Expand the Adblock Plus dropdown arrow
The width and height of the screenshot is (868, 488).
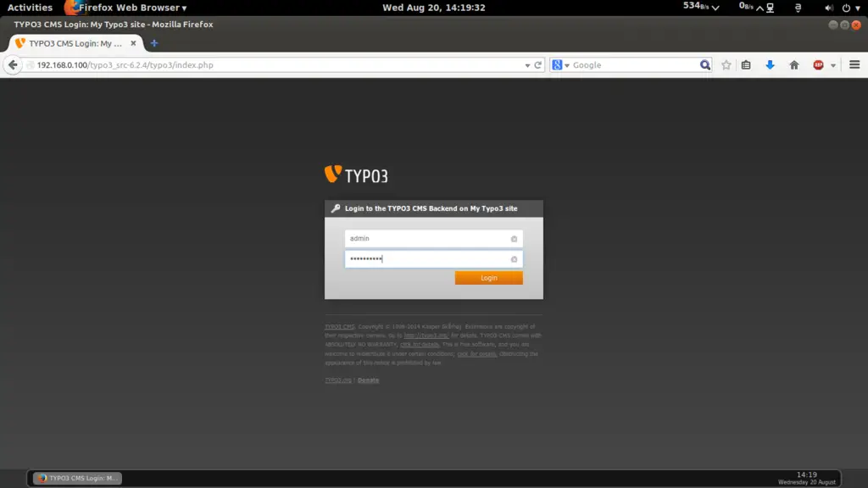pyautogui.click(x=833, y=65)
